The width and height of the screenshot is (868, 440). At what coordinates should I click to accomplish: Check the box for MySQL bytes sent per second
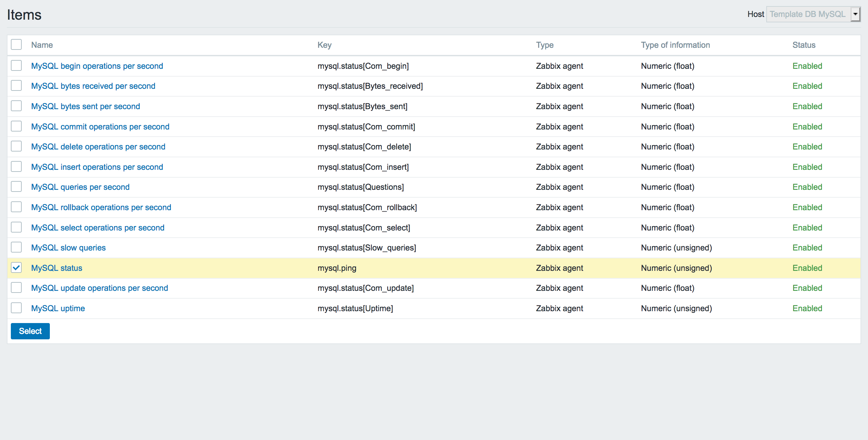16,106
